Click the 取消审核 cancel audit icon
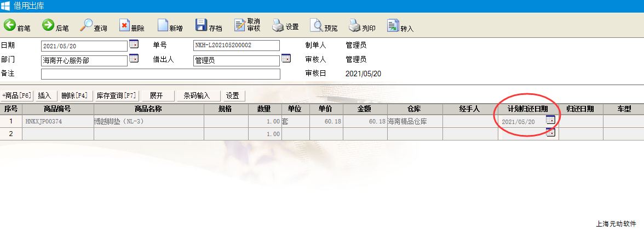Viewport: 644px width, 231px height. pyautogui.click(x=240, y=25)
